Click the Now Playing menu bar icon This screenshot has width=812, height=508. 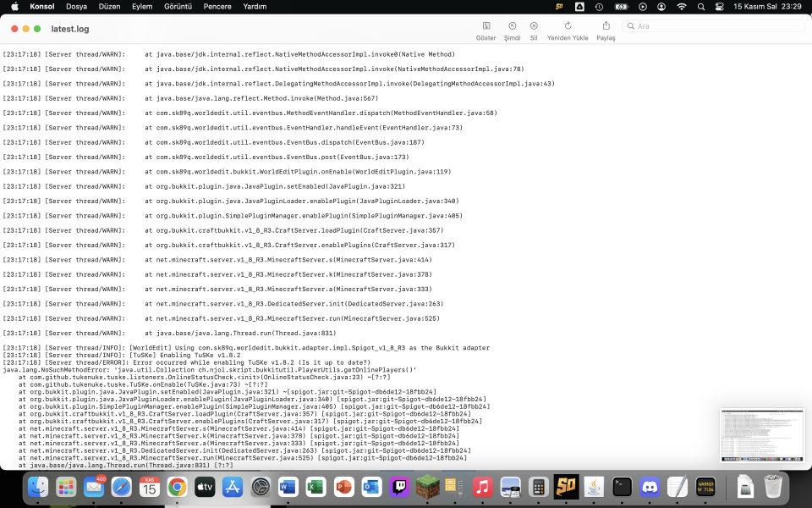[643, 7]
